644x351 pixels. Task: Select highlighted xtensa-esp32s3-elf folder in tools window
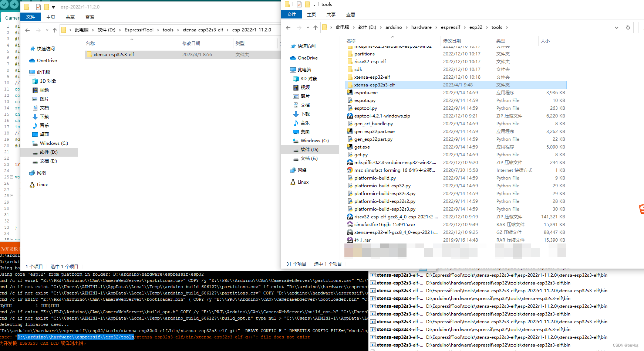[456, 85]
